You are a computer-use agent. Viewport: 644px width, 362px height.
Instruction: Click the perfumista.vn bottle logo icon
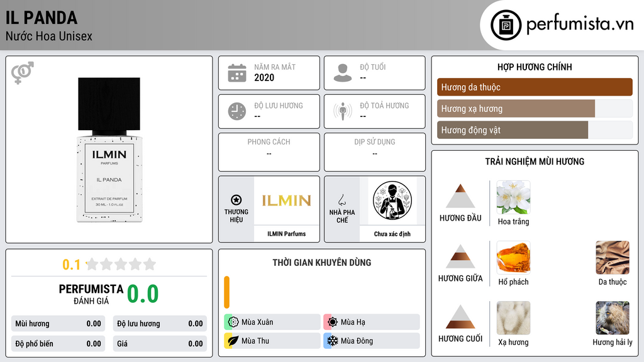[506, 25]
